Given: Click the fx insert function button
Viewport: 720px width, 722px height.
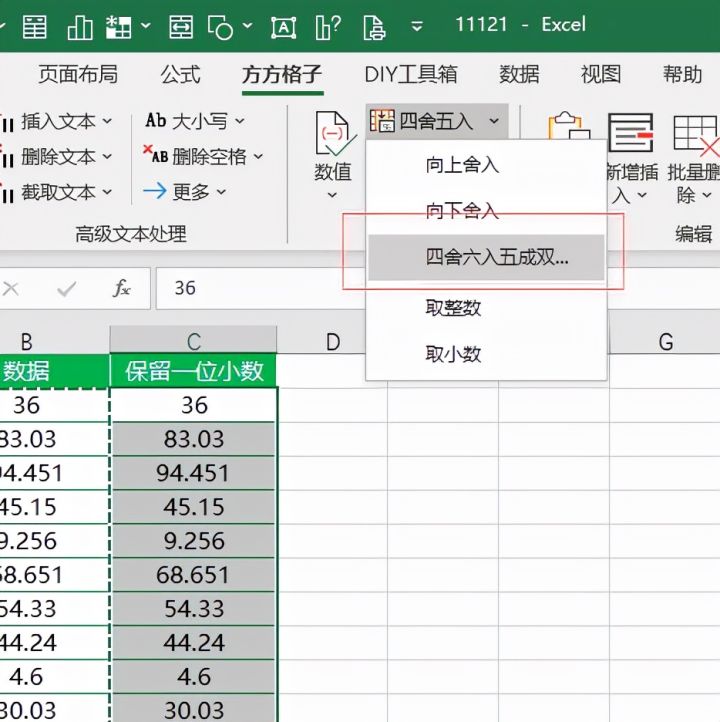Looking at the screenshot, I should pyautogui.click(x=122, y=289).
